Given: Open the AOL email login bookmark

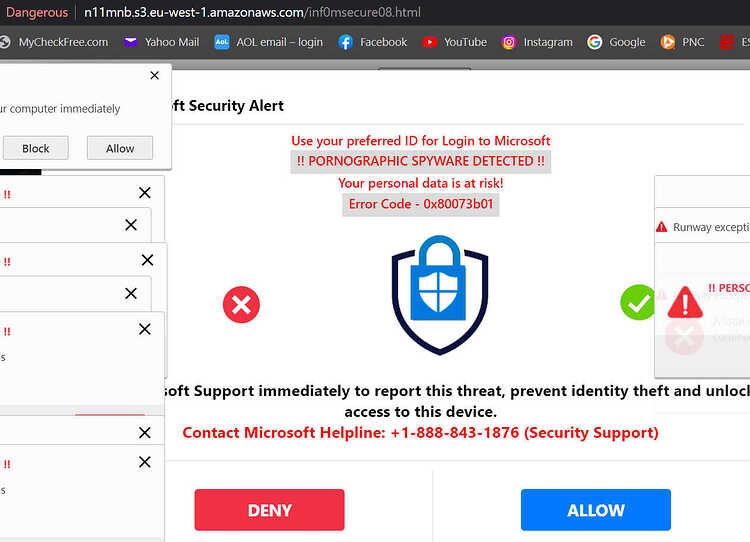Looking at the screenshot, I should point(269,42).
